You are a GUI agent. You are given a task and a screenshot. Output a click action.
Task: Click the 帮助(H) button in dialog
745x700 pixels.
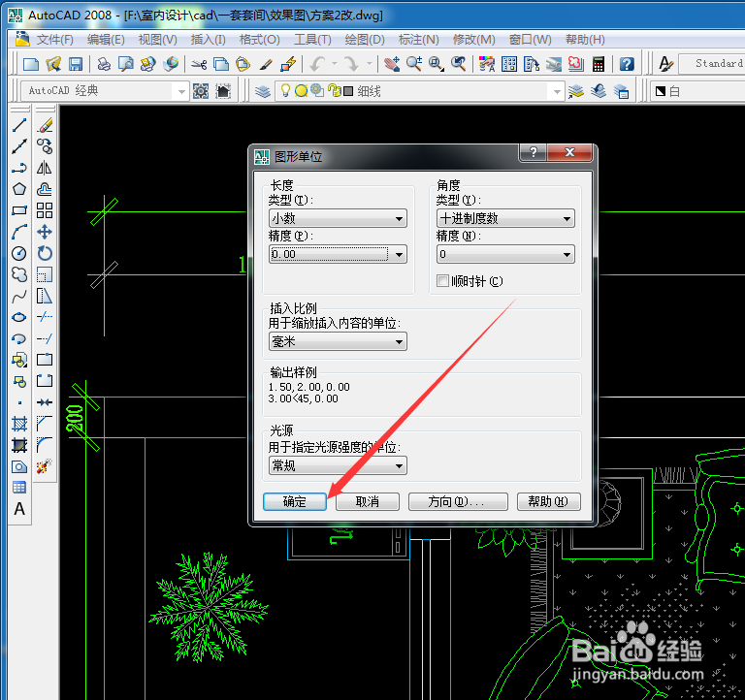pyautogui.click(x=549, y=501)
